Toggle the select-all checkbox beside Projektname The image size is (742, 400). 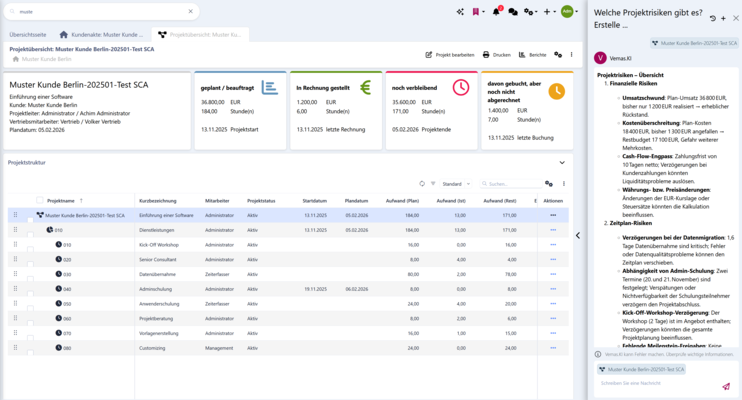coord(40,200)
